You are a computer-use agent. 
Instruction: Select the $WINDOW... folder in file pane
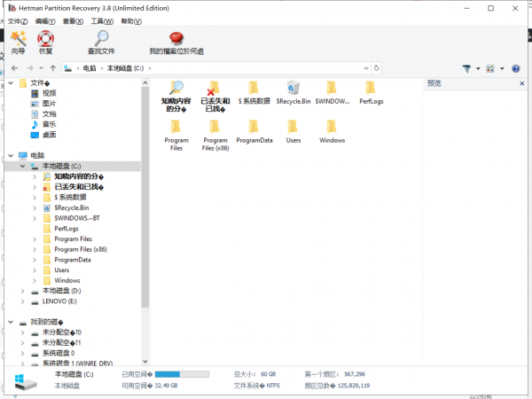(x=332, y=92)
